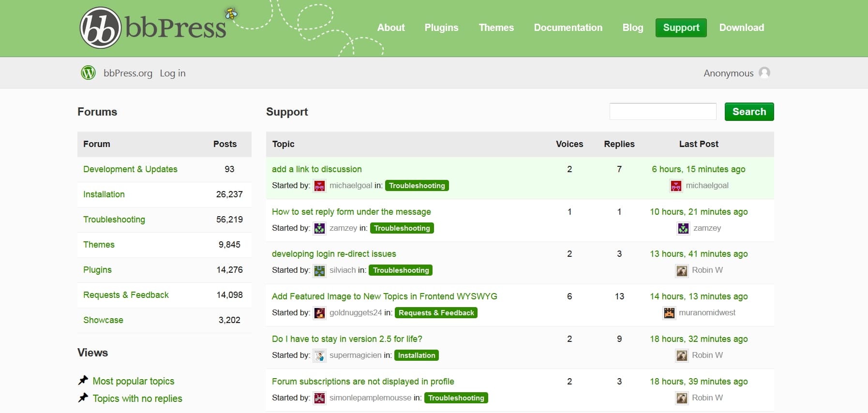The width and height of the screenshot is (868, 413).
Task: Click the '18 hours, 39 minutes ago' timestamp
Action: pyautogui.click(x=699, y=382)
